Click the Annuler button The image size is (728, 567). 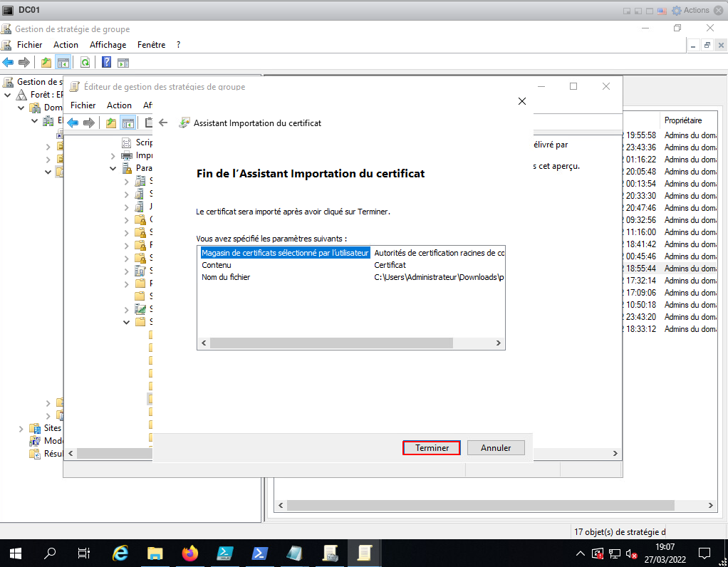(496, 448)
